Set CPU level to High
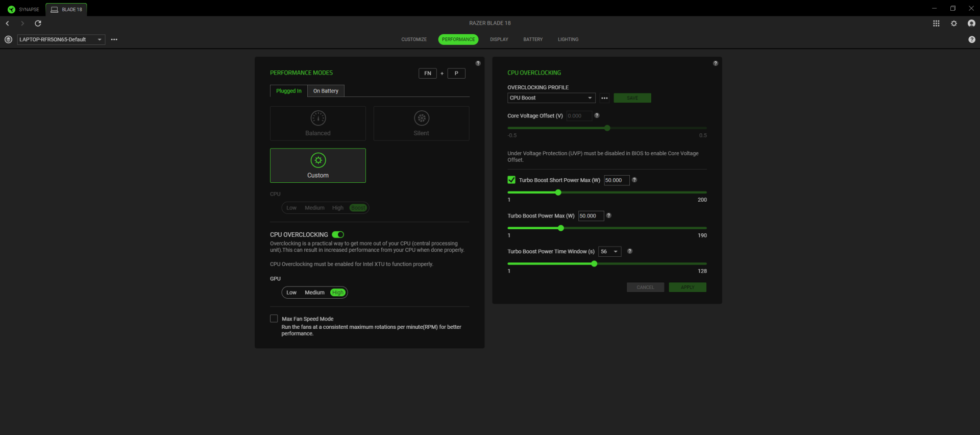The width and height of the screenshot is (980, 435). point(338,208)
